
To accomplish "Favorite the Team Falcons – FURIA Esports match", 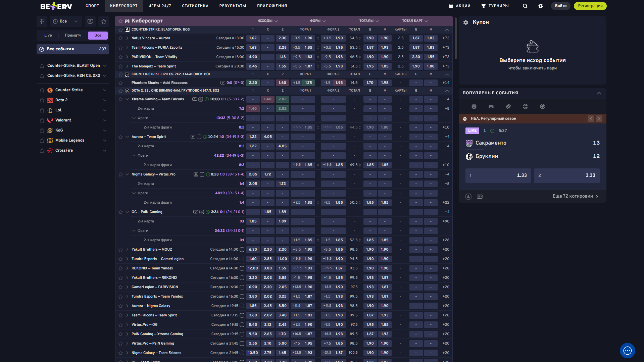I will point(120,48).
